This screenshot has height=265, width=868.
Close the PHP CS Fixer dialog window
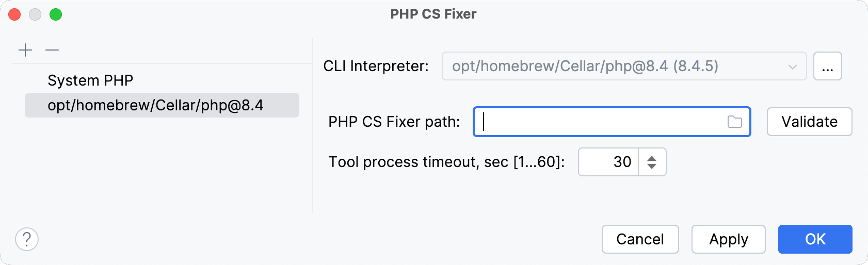pyautogui.click(x=14, y=14)
